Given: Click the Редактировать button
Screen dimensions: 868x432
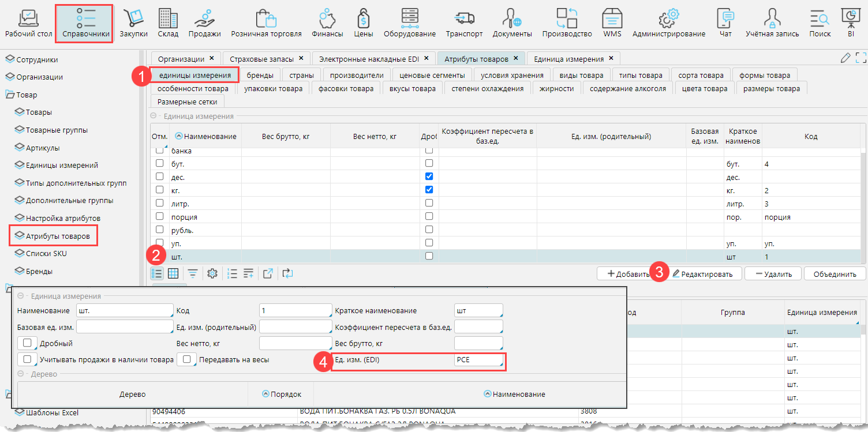Looking at the screenshot, I should point(702,274).
